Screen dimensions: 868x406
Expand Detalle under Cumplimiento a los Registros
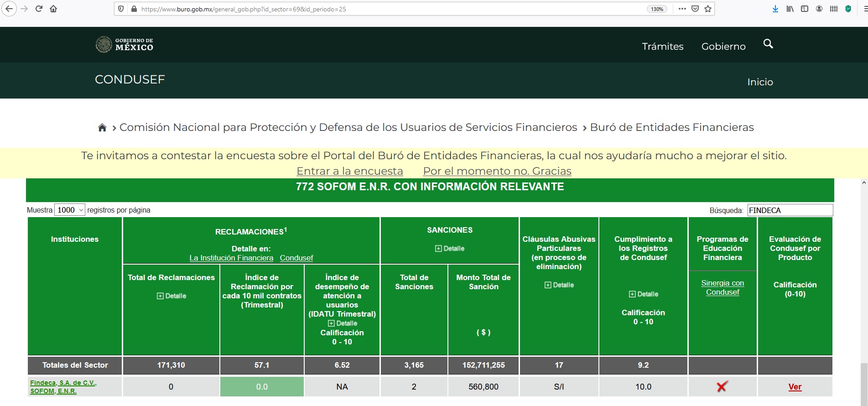click(643, 294)
